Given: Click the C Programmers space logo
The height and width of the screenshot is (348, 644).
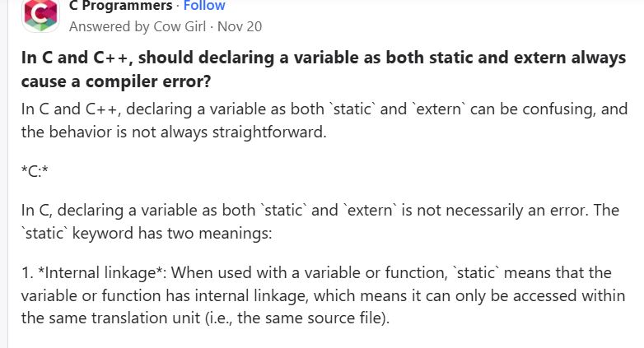Looking at the screenshot, I should 40,15.
